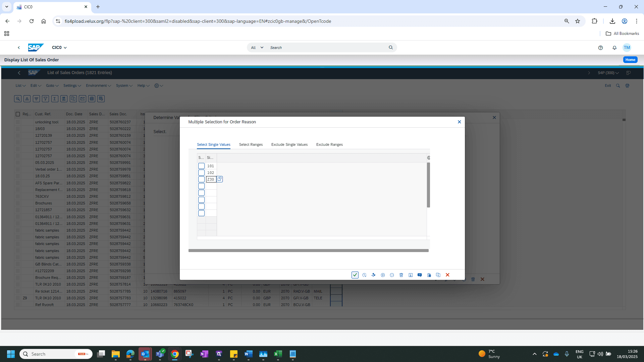The width and height of the screenshot is (644, 362).
Task: Switch to the Exclude Single Values tab
Action: (289, 144)
